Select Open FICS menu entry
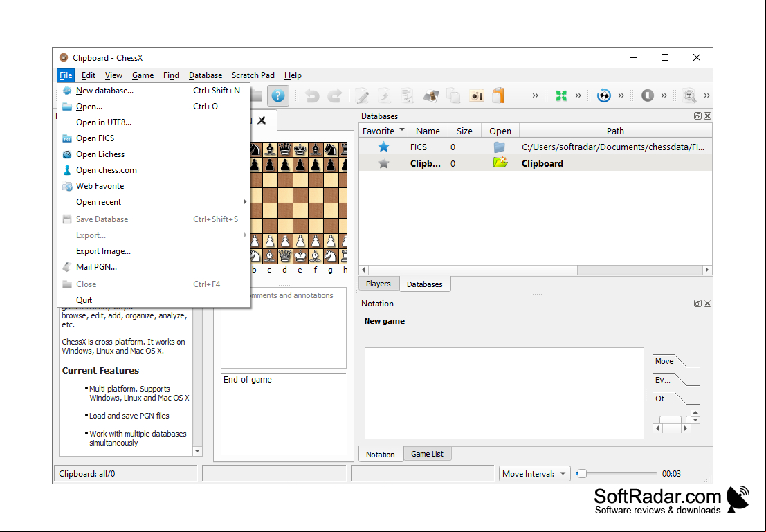This screenshot has height=532, width=766. (x=154, y=138)
